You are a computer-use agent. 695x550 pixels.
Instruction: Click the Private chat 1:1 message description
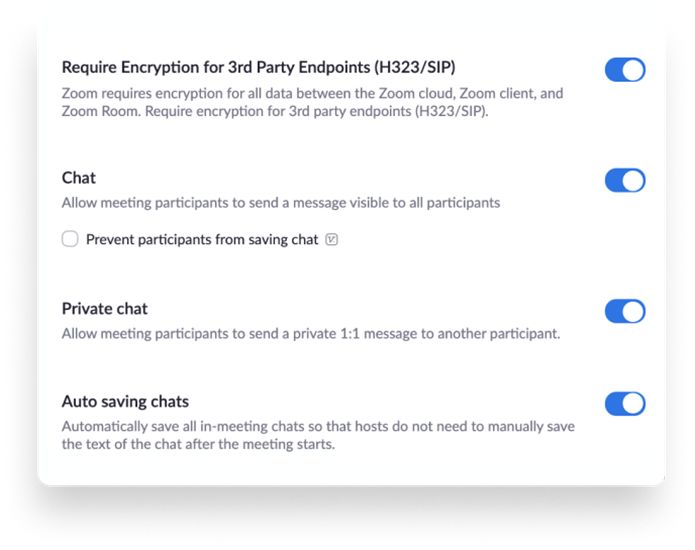tap(311, 334)
